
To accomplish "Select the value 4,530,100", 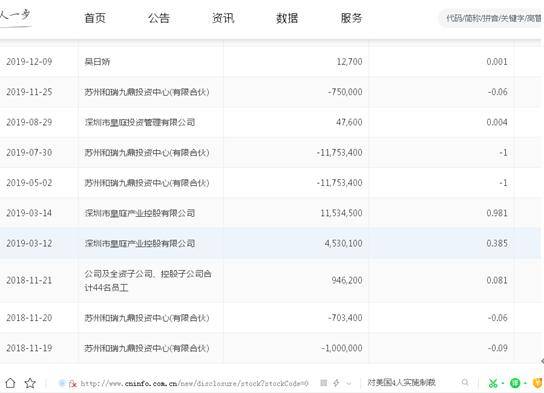I will pyautogui.click(x=343, y=243).
